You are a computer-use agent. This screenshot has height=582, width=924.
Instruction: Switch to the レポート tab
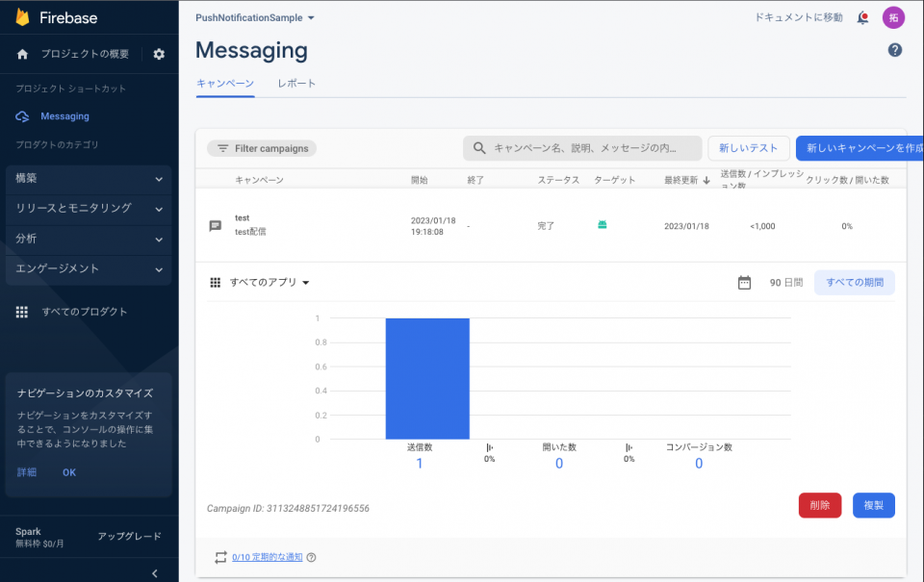(x=295, y=84)
